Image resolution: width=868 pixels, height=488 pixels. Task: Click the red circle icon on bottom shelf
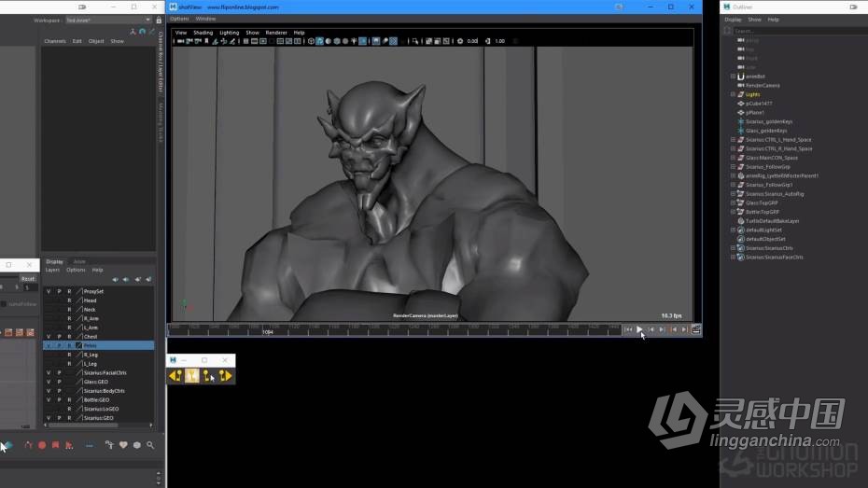(42, 445)
